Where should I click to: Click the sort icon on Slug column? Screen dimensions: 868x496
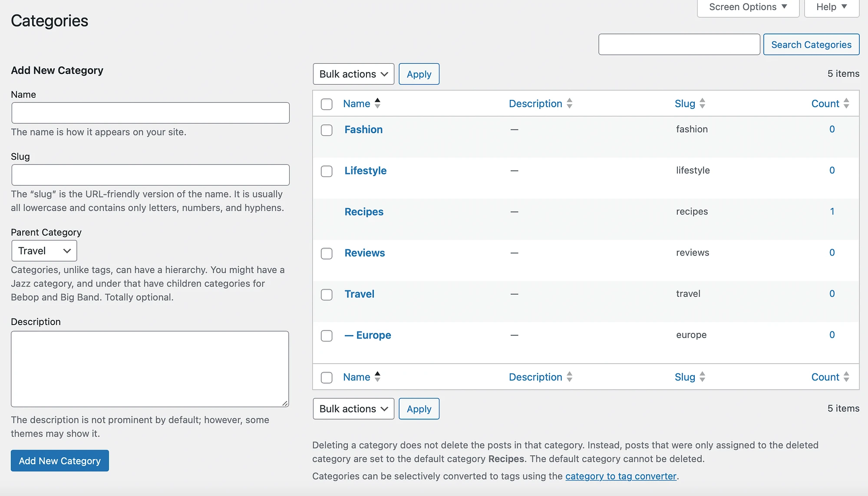[702, 104]
